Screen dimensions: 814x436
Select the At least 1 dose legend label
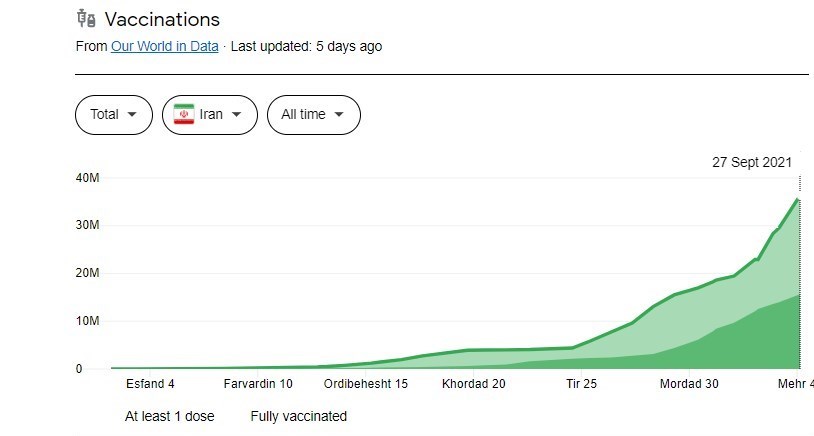pos(169,416)
